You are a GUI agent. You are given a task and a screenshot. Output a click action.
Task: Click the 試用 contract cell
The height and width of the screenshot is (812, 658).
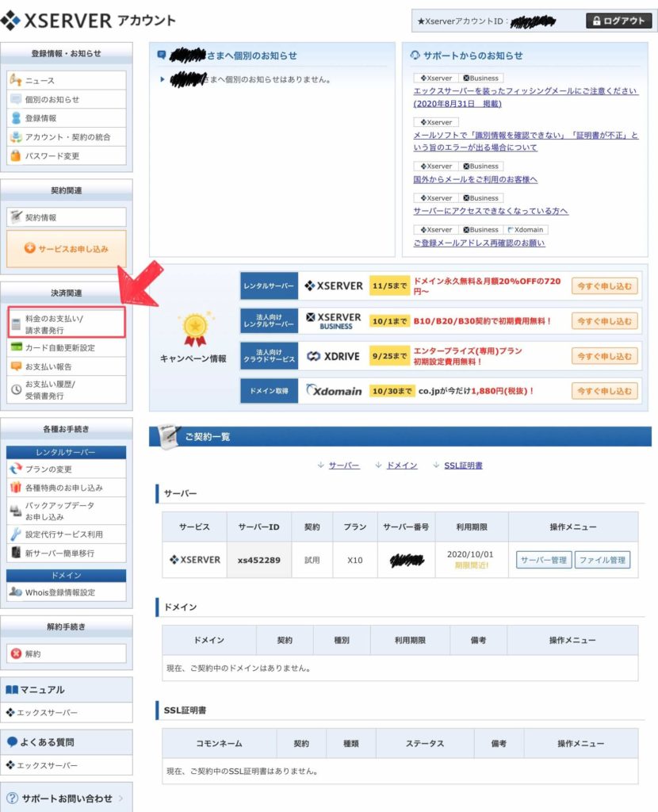pyautogui.click(x=312, y=560)
